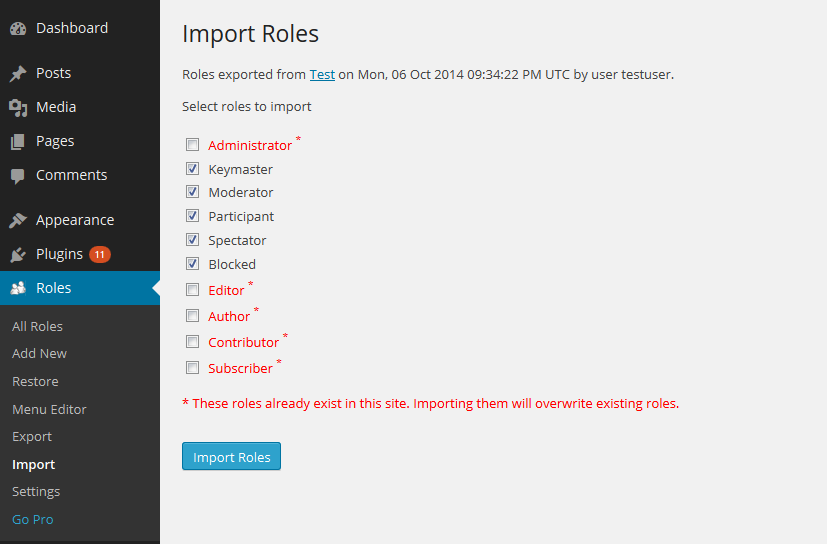Click the Subscriber role label
Image resolution: width=827 pixels, height=544 pixels.
[241, 368]
